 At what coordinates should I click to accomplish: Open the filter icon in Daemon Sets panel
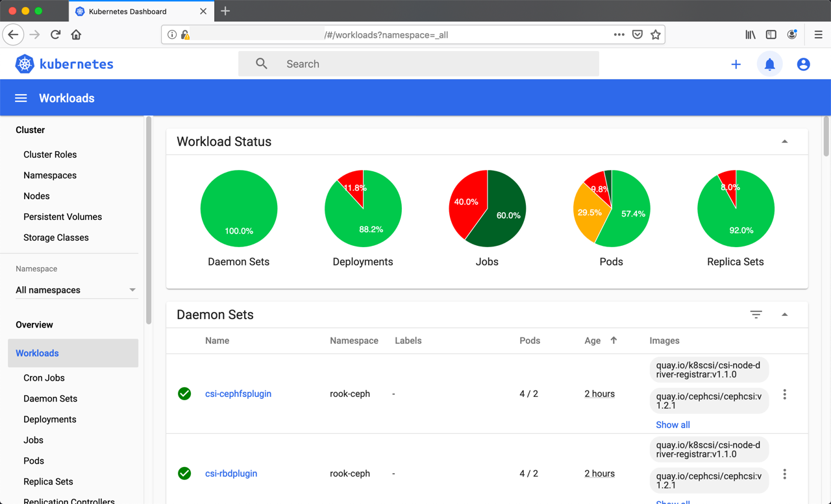(x=756, y=314)
